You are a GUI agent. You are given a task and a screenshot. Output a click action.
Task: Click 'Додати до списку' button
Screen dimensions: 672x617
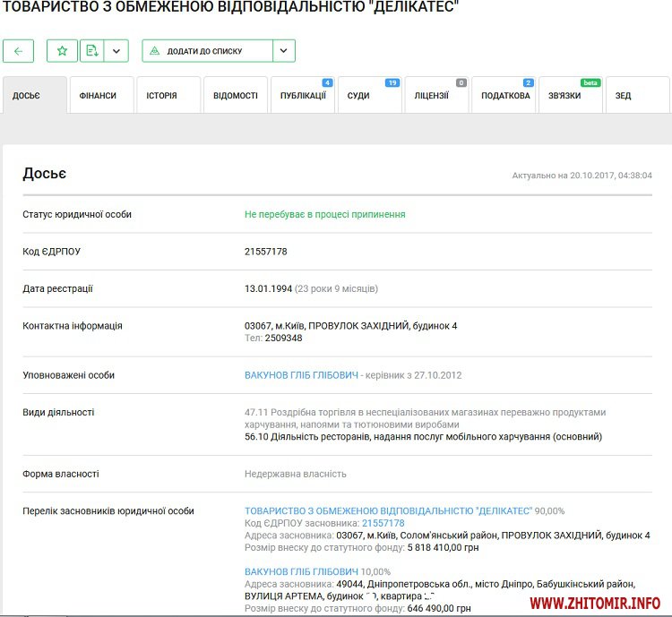(206, 51)
